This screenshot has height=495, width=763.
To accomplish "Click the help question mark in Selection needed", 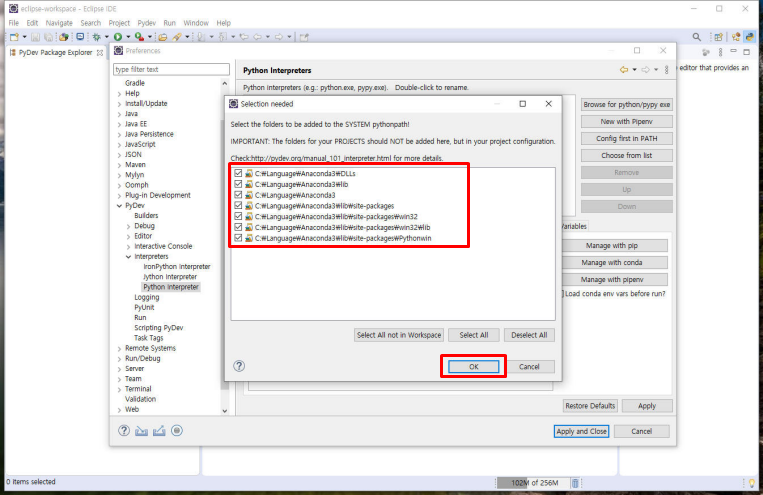I will coord(239,366).
